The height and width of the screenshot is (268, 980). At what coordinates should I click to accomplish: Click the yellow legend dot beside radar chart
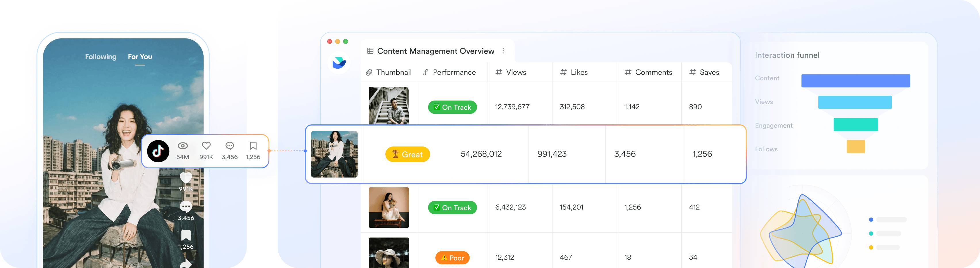(x=871, y=248)
